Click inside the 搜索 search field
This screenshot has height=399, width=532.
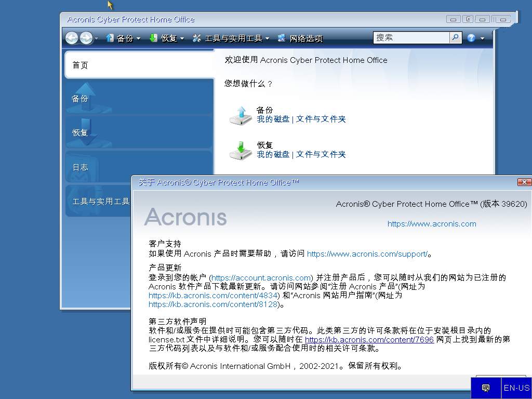411,37
